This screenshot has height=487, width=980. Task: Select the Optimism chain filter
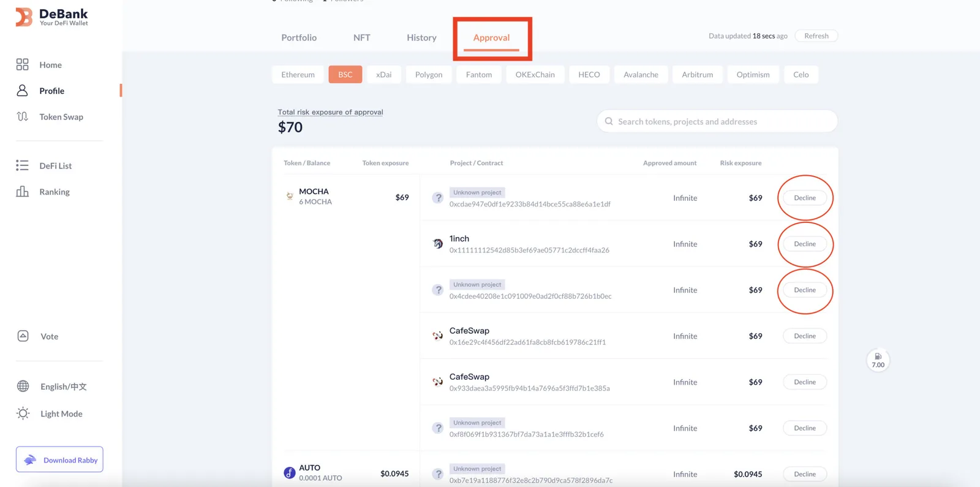[x=753, y=74]
